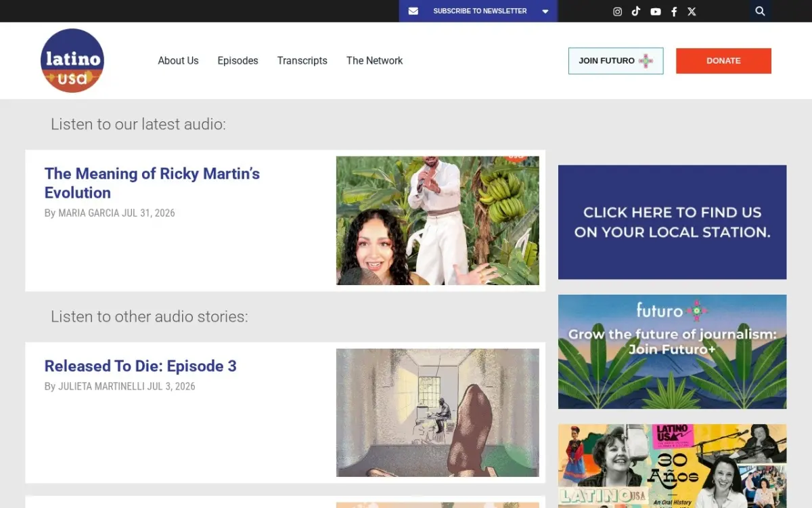The width and height of the screenshot is (812, 508).
Task: Click the Join Futuro+ journalism banner
Action: pyautogui.click(x=672, y=352)
